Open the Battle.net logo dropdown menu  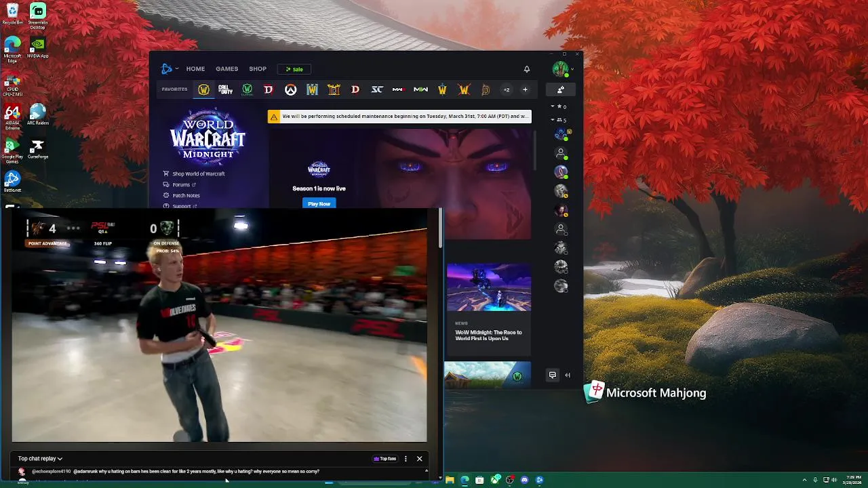170,68
